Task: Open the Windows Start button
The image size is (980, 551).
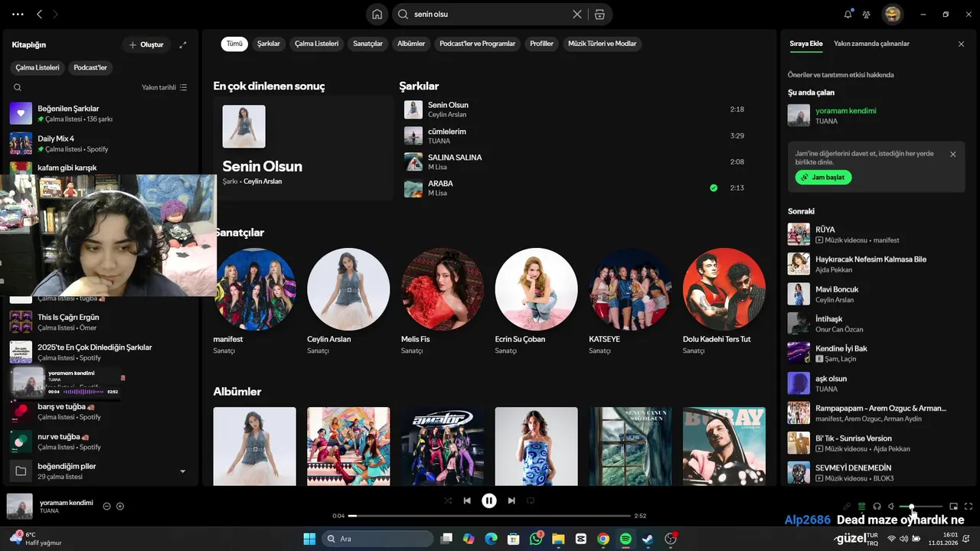Action: tap(309, 539)
